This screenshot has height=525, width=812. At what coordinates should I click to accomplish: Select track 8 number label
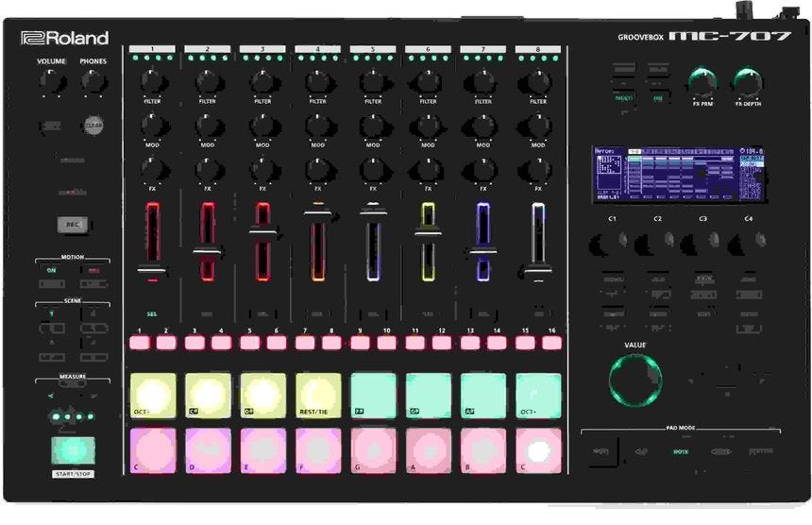pyautogui.click(x=538, y=49)
